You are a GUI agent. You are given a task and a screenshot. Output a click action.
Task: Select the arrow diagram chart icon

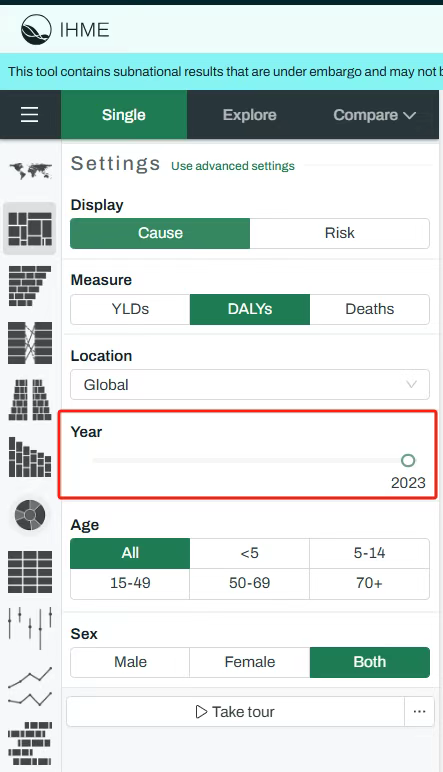pyautogui.click(x=30, y=343)
